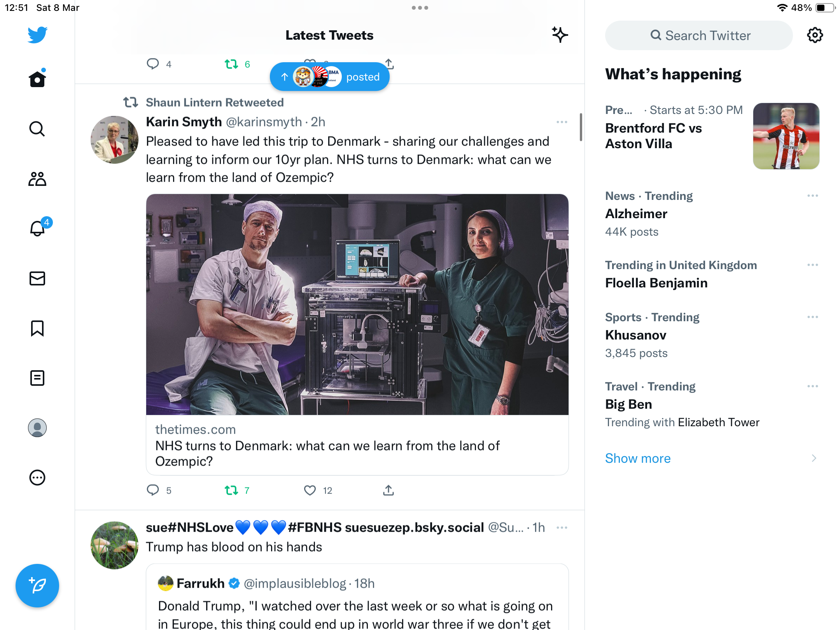Open more options for Floella Benjamin trend

(x=812, y=265)
